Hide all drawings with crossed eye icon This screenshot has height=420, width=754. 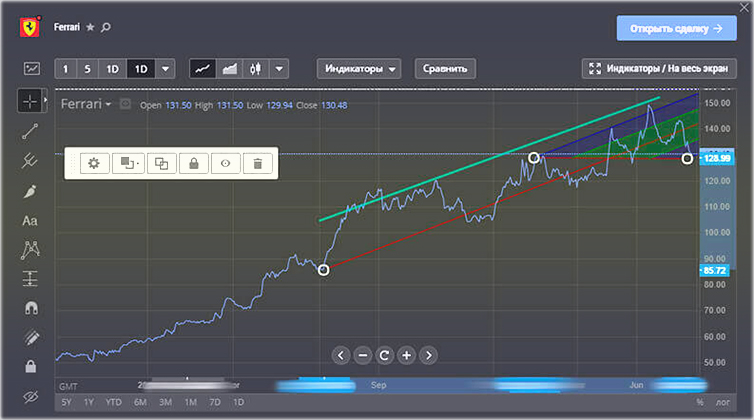(31, 397)
